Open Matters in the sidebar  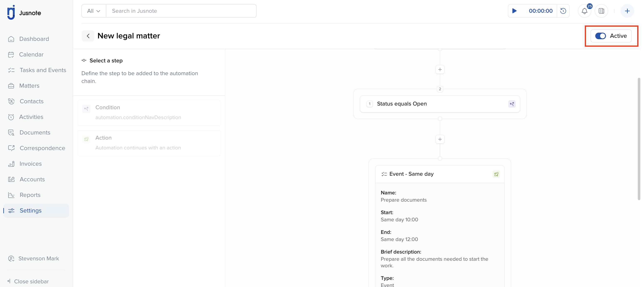click(x=29, y=86)
